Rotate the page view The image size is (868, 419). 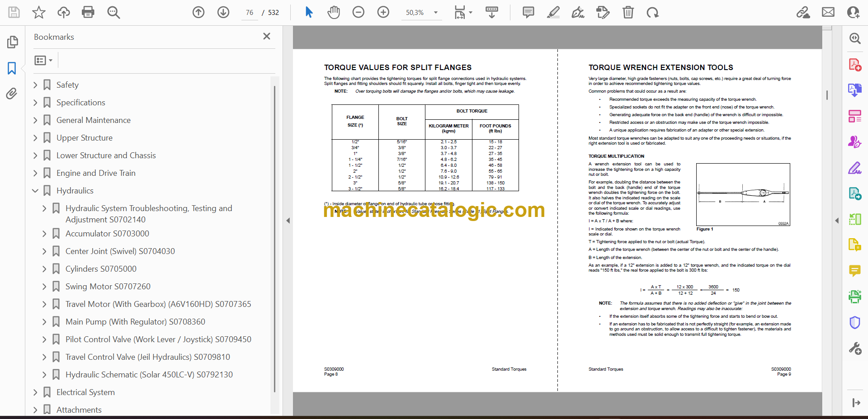pos(652,12)
